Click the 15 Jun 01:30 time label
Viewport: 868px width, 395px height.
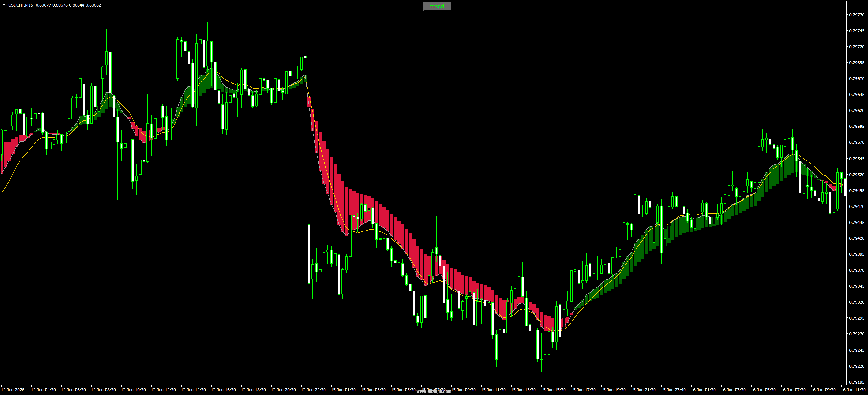pos(343,390)
